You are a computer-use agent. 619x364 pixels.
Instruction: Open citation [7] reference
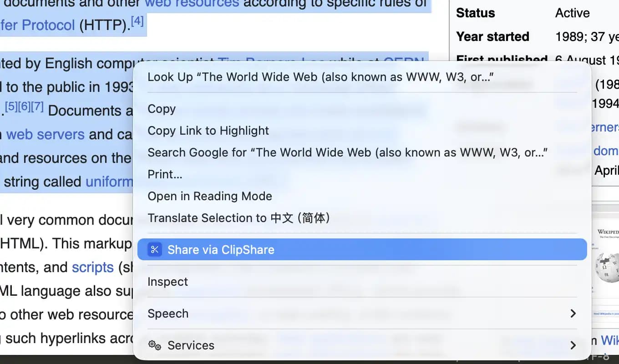(37, 106)
